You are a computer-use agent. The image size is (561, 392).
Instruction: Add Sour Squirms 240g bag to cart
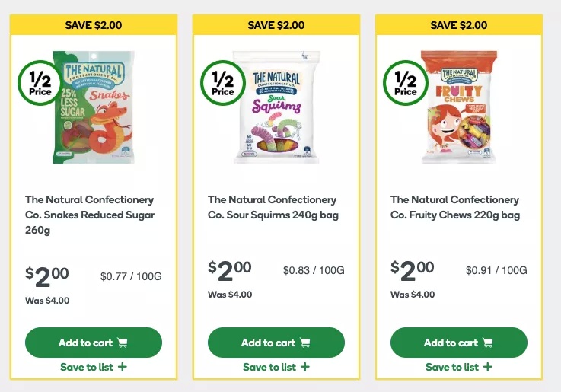pyautogui.click(x=276, y=343)
